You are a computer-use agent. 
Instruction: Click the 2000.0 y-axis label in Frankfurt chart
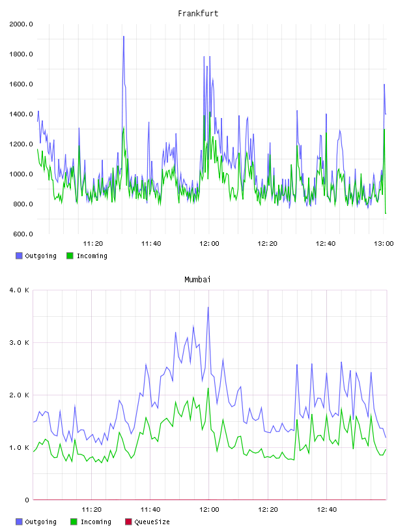point(21,24)
